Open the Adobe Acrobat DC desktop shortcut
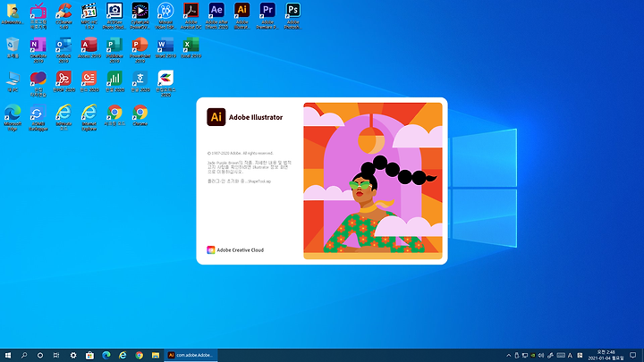644x362 pixels. (x=191, y=15)
